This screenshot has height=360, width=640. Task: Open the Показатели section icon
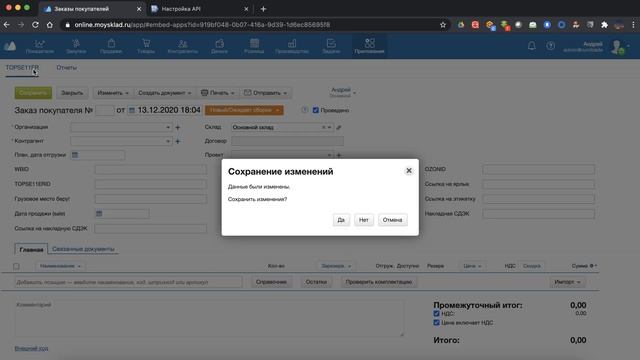(40, 43)
